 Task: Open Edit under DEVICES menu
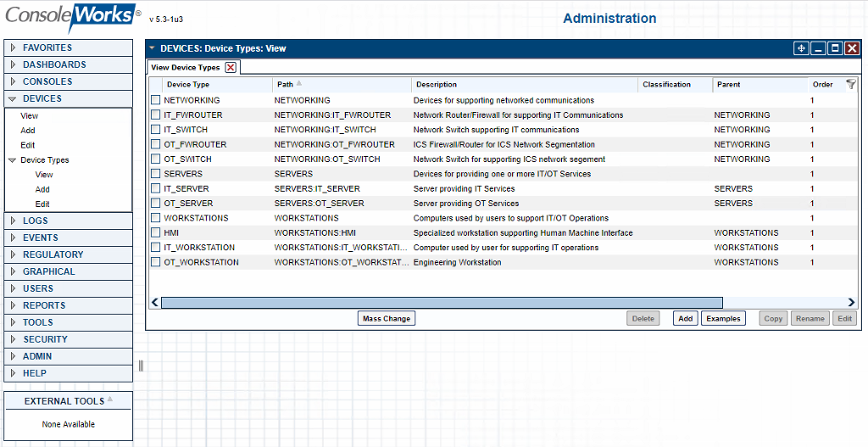28,145
